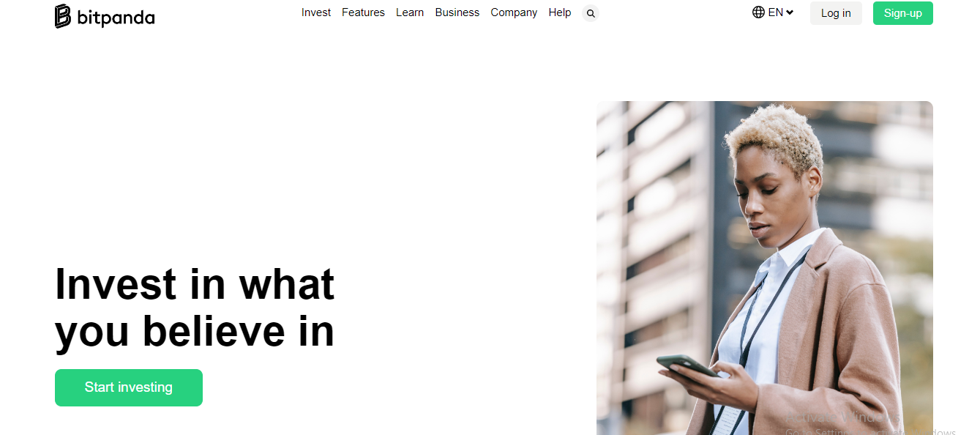Open search via the magnifier icon
980x435 pixels.
coord(591,13)
